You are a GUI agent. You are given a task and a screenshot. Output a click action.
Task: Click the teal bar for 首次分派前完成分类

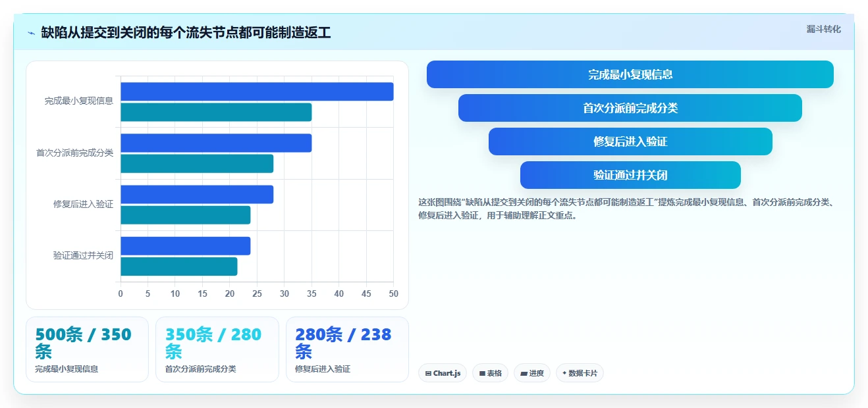(197, 163)
